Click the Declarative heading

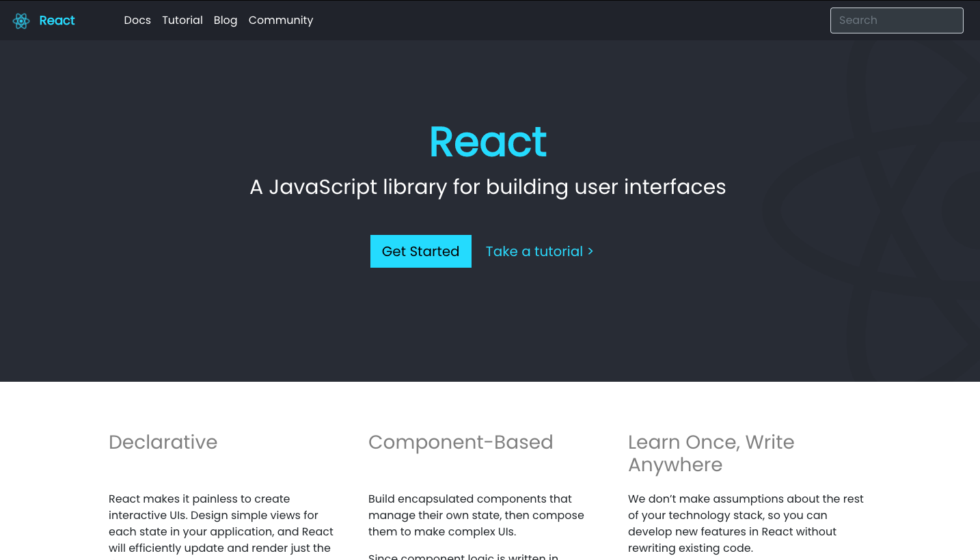163,442
